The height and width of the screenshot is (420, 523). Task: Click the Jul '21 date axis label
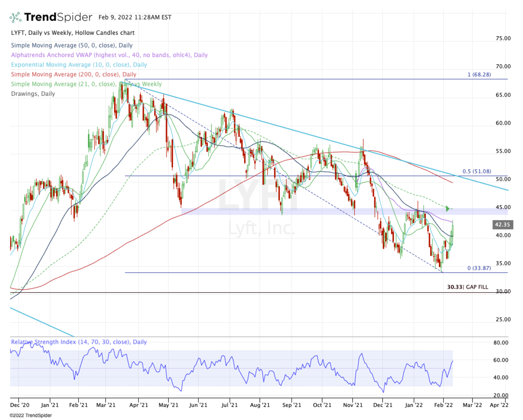point(229,405)
